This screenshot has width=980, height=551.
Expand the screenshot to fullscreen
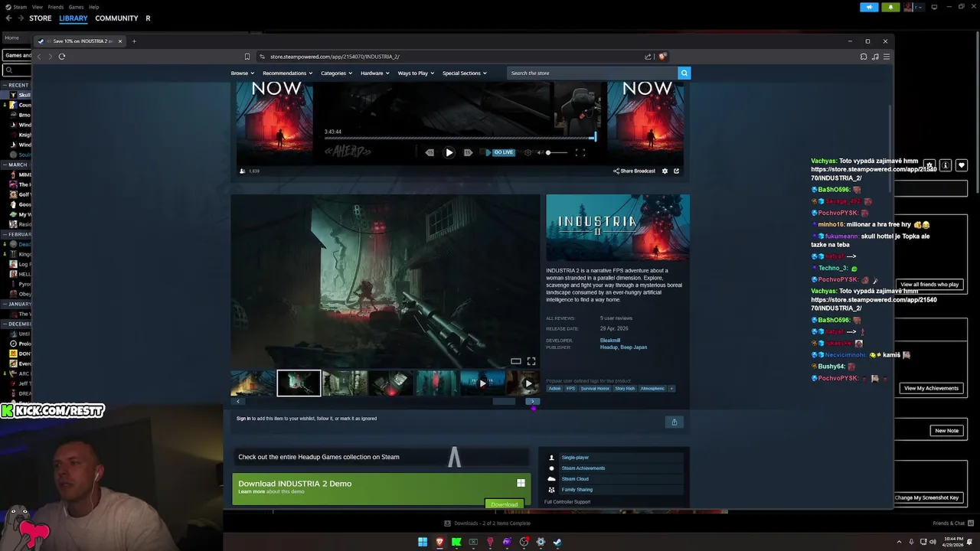(x=531, y=361)
